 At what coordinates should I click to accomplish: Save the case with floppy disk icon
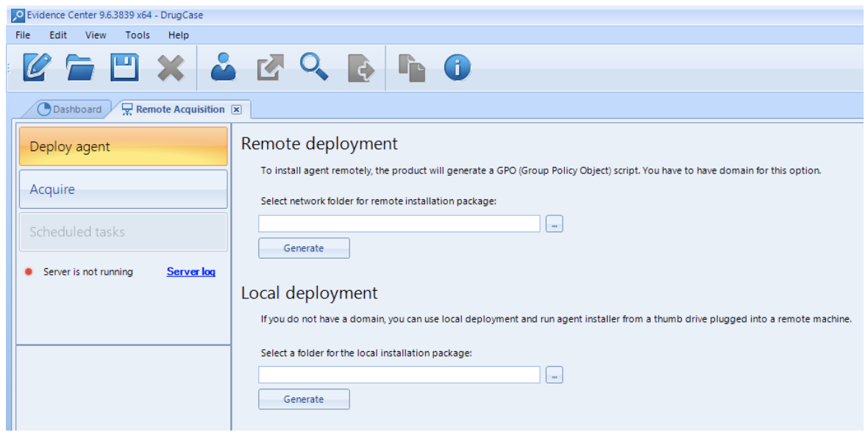[x=124, y=68]
